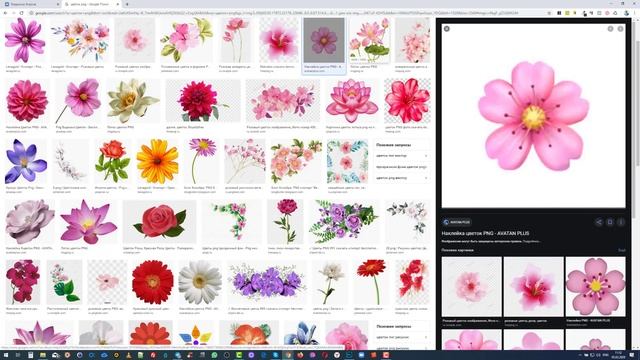Image resolution: width=640 pixels, height=360 pixels.
Task: Select the watercolor bouquet result
Action: click(x=80, y=40)
